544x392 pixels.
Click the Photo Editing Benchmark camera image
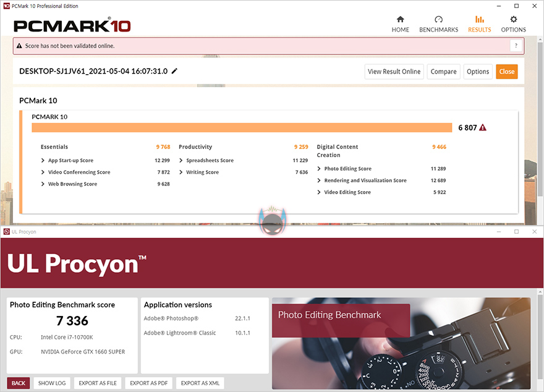pyautogui.click(x=401, y=343)
